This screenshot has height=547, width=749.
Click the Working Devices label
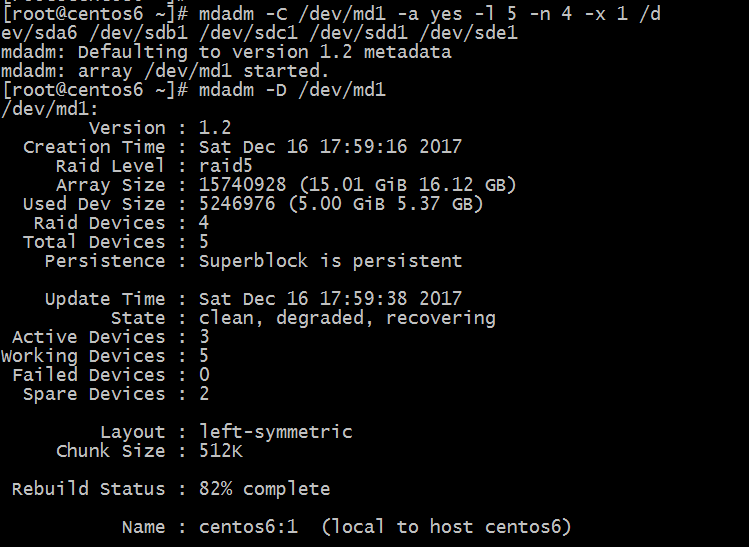point(83,356)
